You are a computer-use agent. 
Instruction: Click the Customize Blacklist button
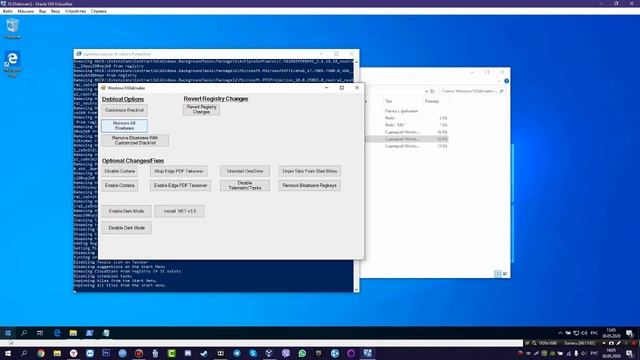(124, 110)
